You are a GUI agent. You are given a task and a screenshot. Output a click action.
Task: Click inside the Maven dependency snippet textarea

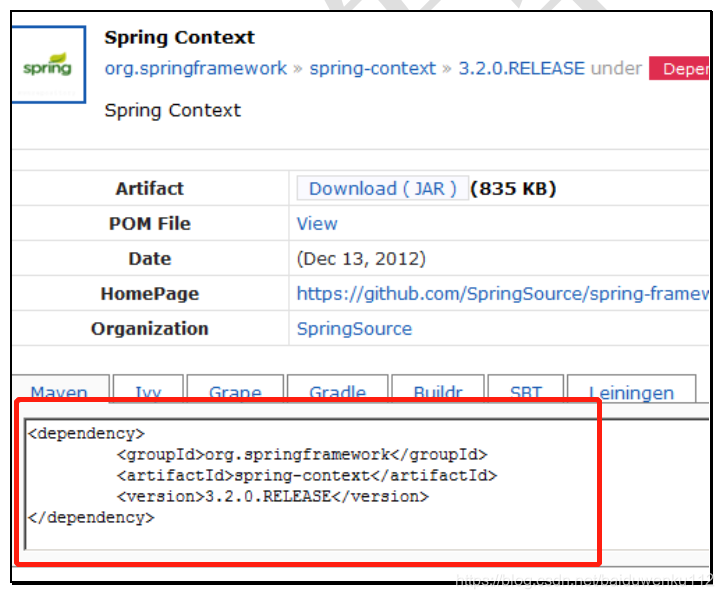(x=367, y=484)
